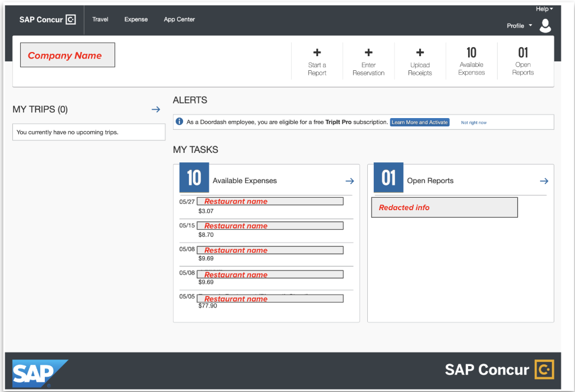Open the App Center
The height and width of the screenshot is (392, 575).
pyautogui.click(x=179, y=19)
